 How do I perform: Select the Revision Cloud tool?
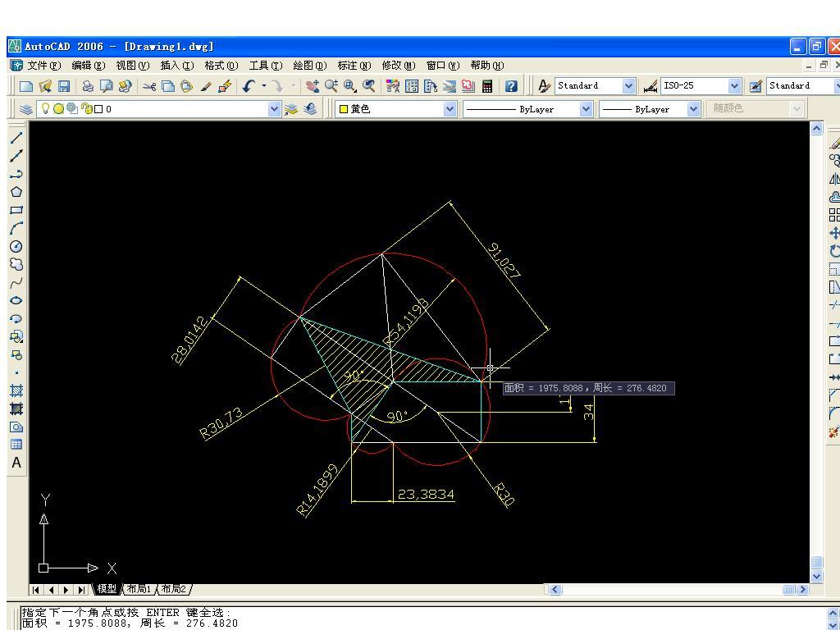tap(16, 264)
